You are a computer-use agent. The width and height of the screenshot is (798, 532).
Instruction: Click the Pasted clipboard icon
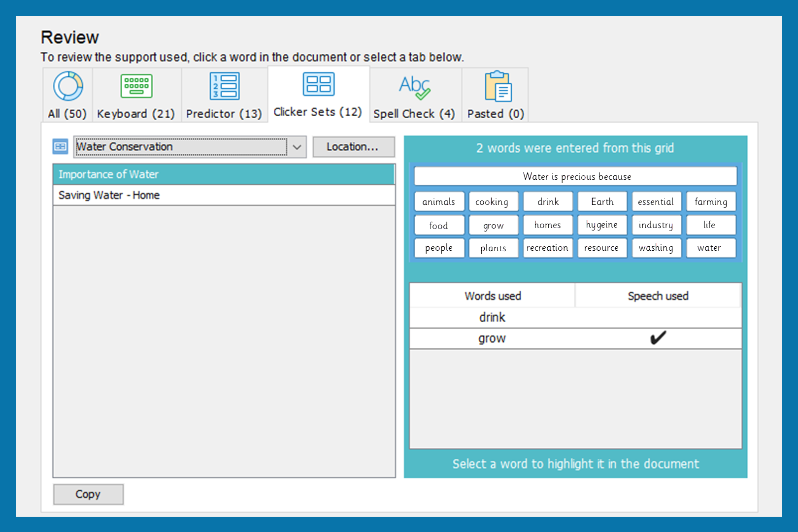[498, 86]
